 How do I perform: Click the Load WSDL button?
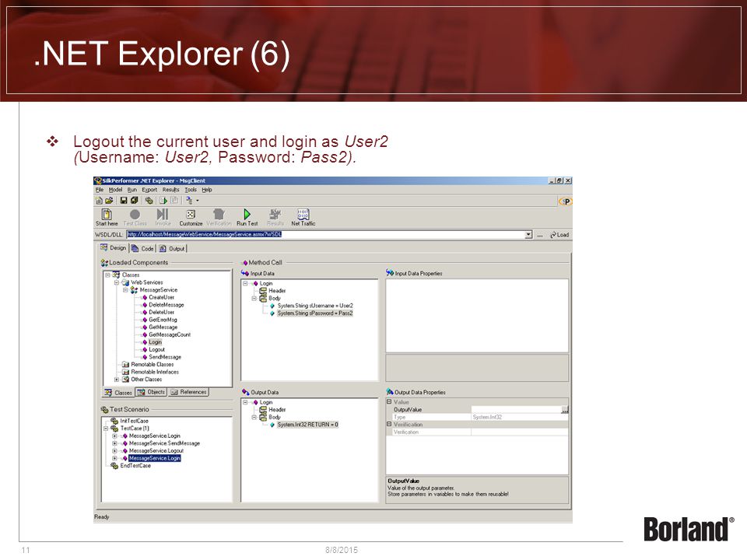pos(559,235)
